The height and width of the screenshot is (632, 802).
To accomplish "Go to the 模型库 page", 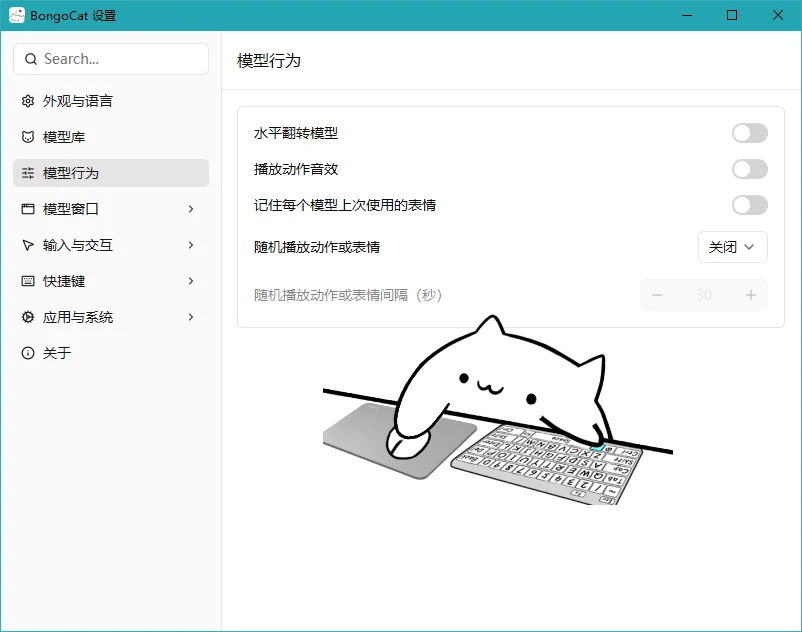I will coord(111,137).
